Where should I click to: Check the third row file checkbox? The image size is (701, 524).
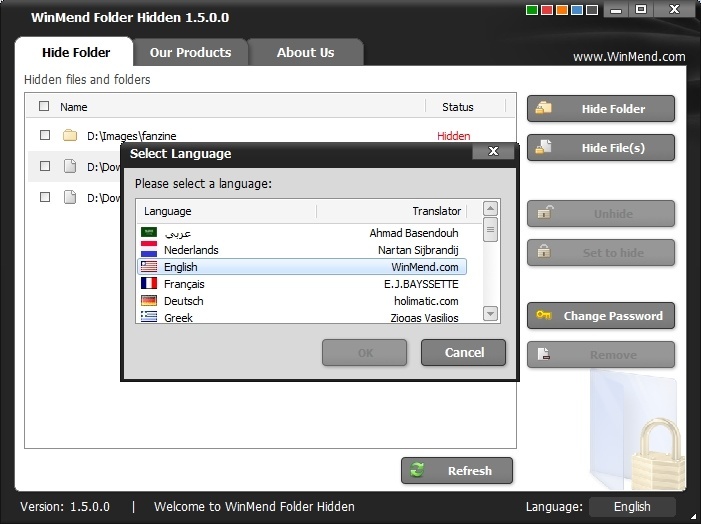coord(45,197)
